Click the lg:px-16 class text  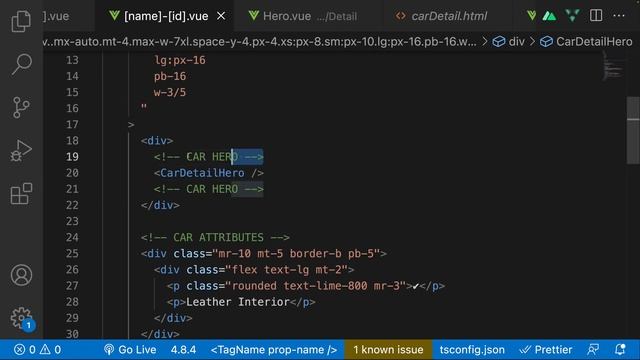[x=180, y=60]
